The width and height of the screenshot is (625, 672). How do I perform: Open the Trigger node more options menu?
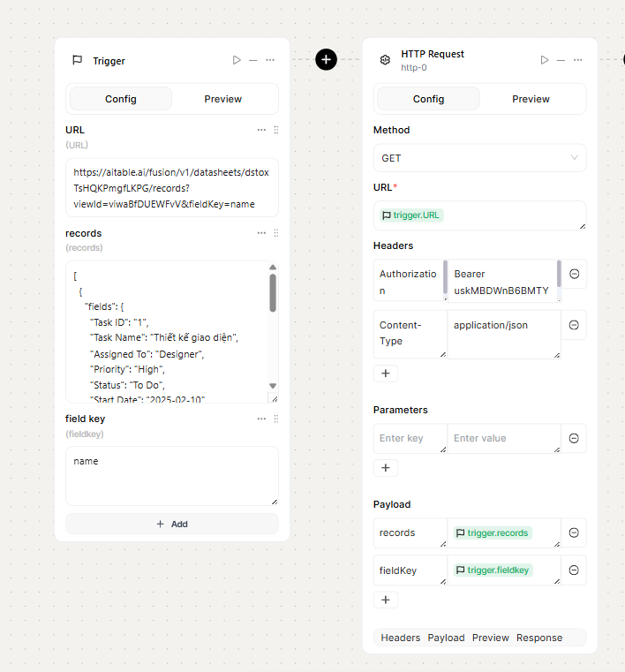(270, 60)
